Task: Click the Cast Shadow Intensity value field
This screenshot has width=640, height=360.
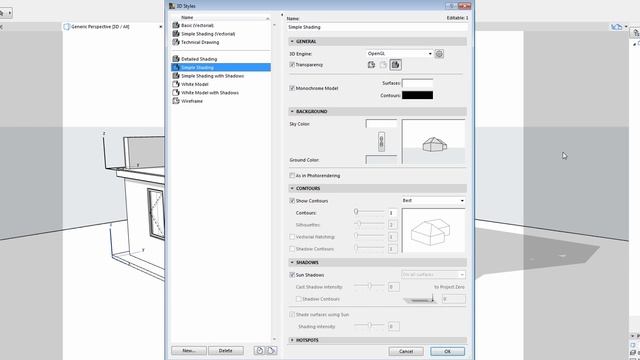Action: pyautogui.click(x=393, y=287)
